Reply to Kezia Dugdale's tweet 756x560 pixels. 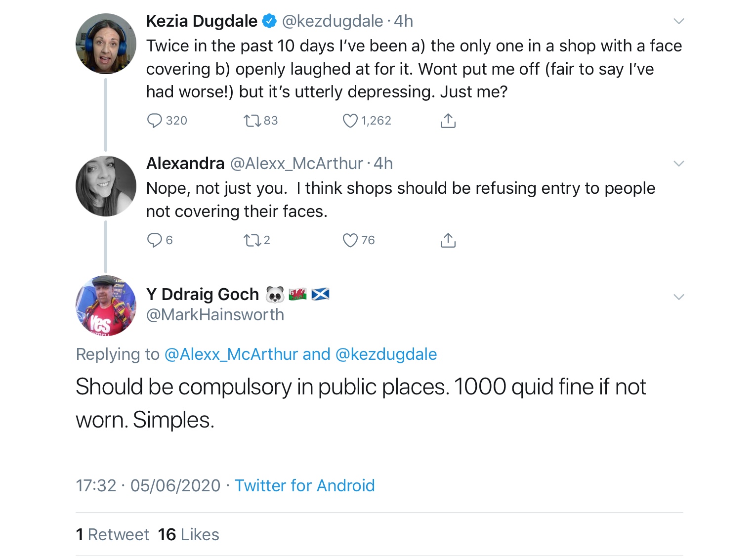pos(155,121)
